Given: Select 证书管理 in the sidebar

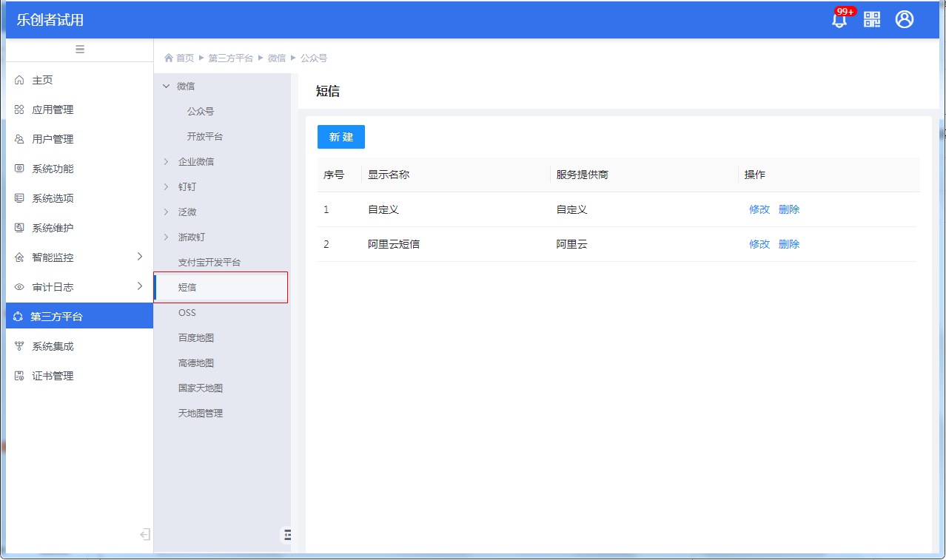Looking at the screenshot, I should click(53, 376).
